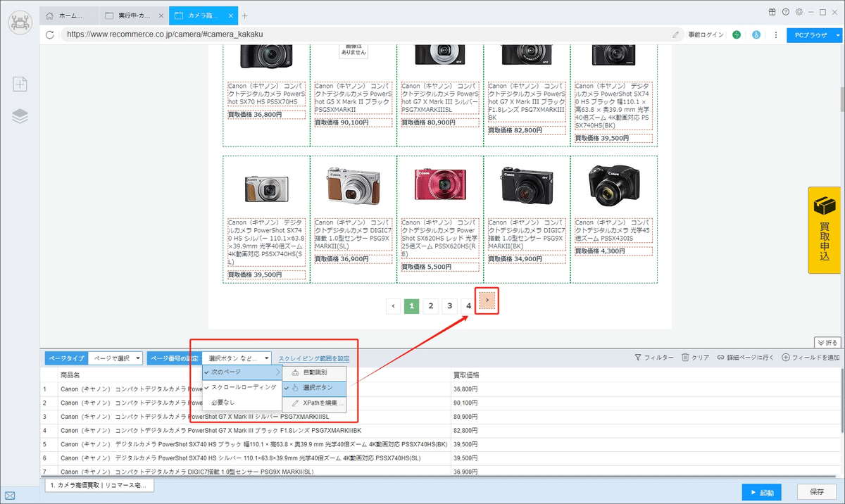Viewport: 845px width, 504px height.
Task: Click the 買取価格 column header
Action: click(x=465, y=374)
